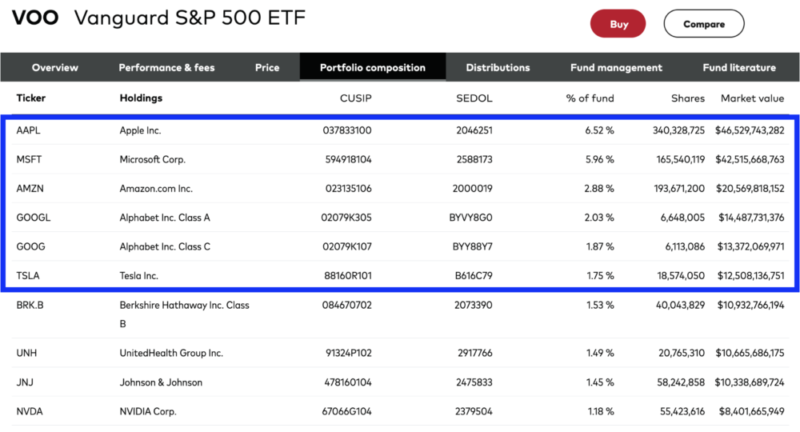The height and width of the screenshot is (432, 800).
Task: Click Microsoft's market value $42,515,668,763
Action: pos(749,160)
